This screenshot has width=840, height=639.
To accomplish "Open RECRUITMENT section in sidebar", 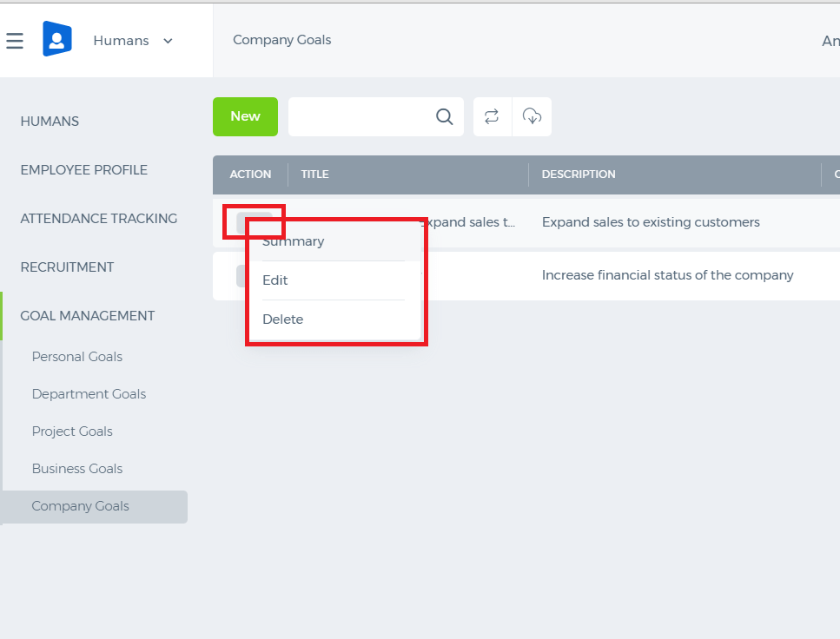I will [67, 267].
